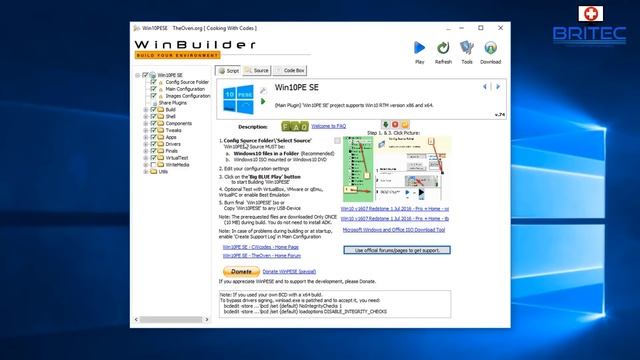
Task: Click the bcdedit note text box
Action: (x=335, y=304)
